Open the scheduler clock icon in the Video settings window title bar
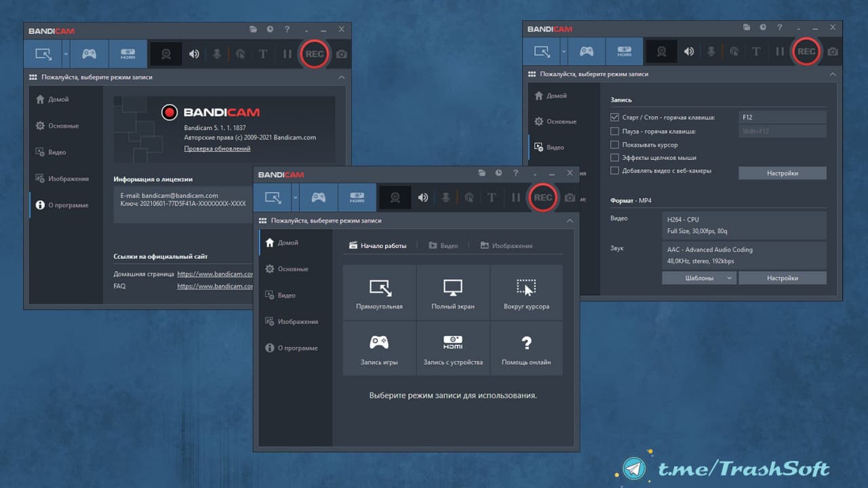Image resolution: width=868 pixels, height=488 pixels. pyautogui.click(x=764, y=27)
